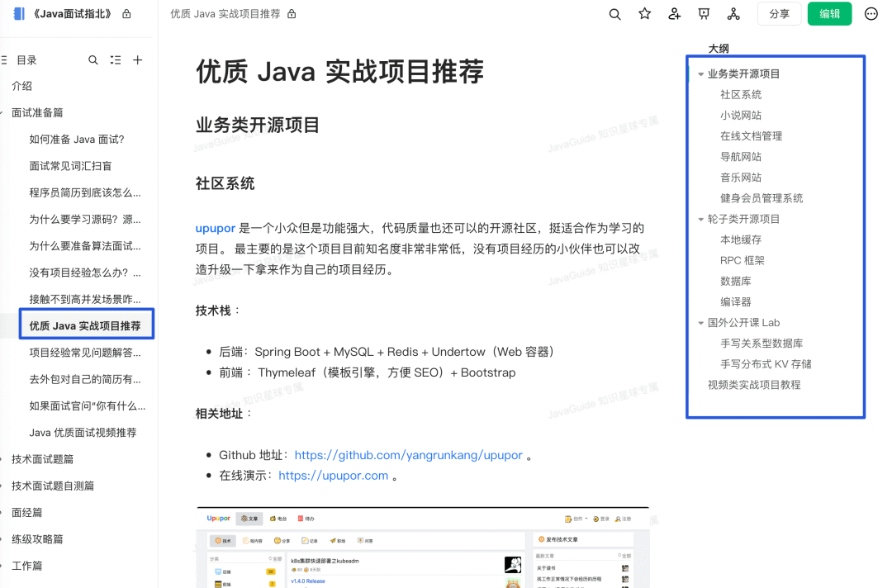Expand the 练级攻略篇 section
The image size is (892, 588).
pos(2,539)
